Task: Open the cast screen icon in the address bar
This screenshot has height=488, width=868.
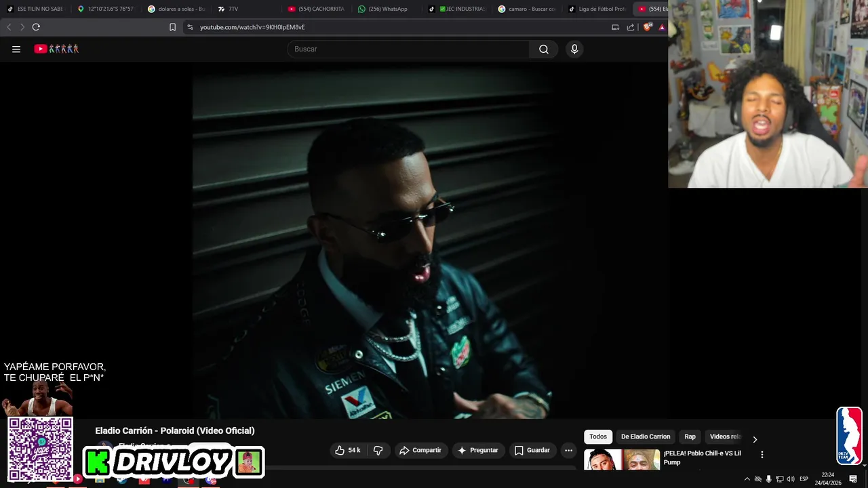Action: click(615, 27)
